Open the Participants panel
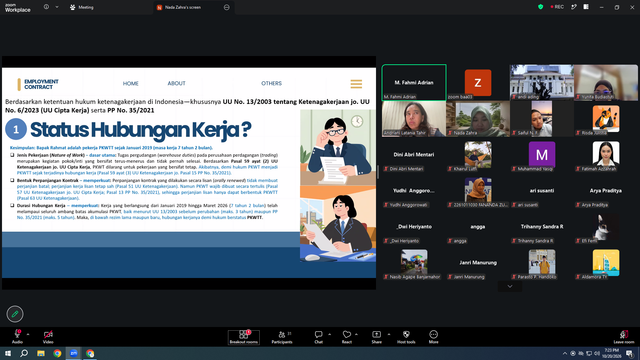Screen dimensions: 640x360 [x=282, y=337]
